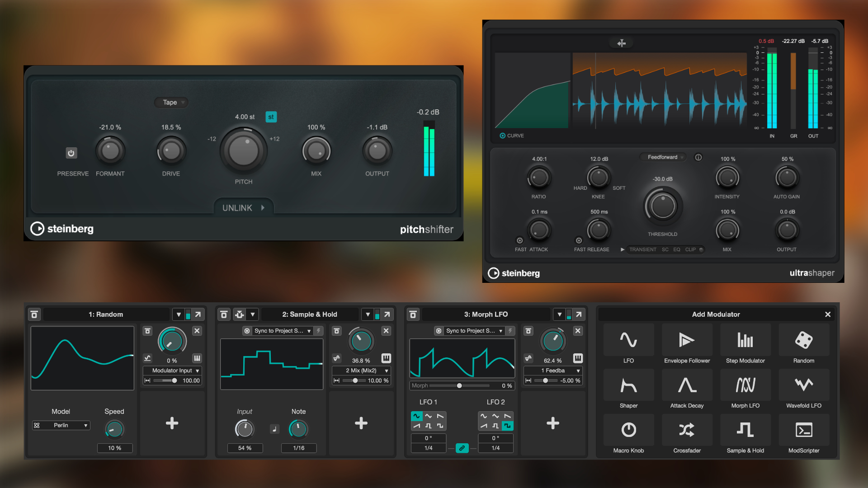Click the plus button in Morph LFO panel
The image size is (868, 488).
click(x=553, y=423)
